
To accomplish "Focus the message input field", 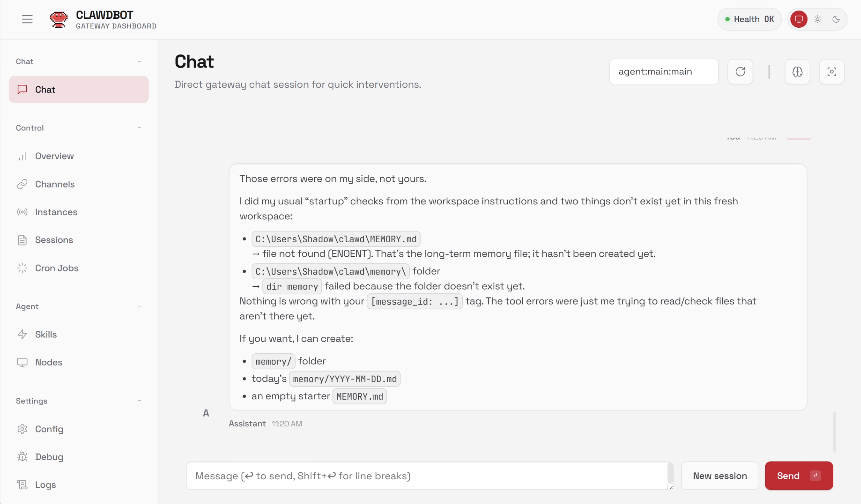I will pyautogui.click(x=428, y=475).
